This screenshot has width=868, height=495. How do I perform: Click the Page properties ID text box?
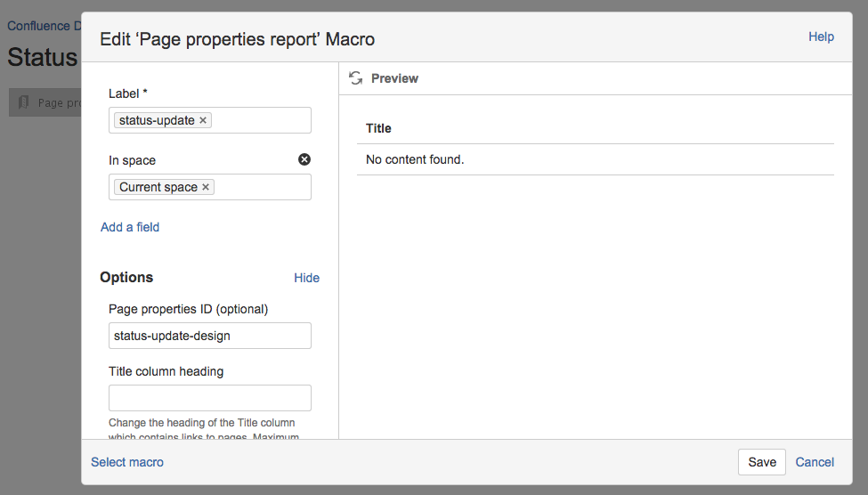pos(210,336)
